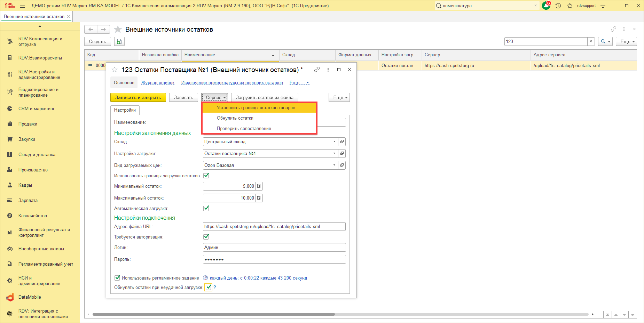Open the history clock icon
The width and height of the screenshot is (644, 323).
(558, 6)
